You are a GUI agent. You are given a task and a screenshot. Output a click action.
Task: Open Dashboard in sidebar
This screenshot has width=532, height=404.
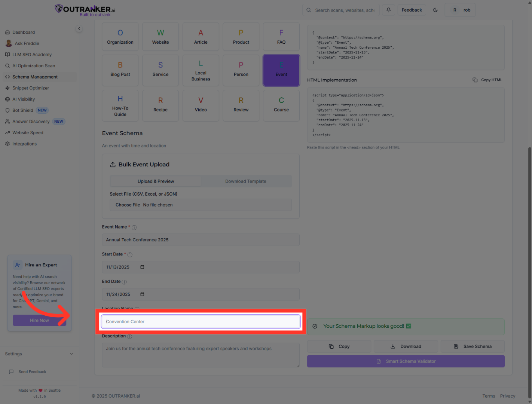coord(24,32)
